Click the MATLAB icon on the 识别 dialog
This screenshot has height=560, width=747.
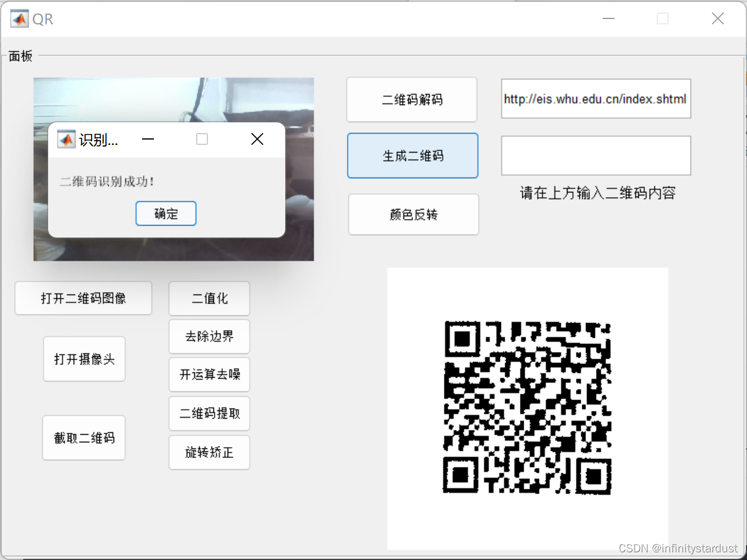point(66,139)
